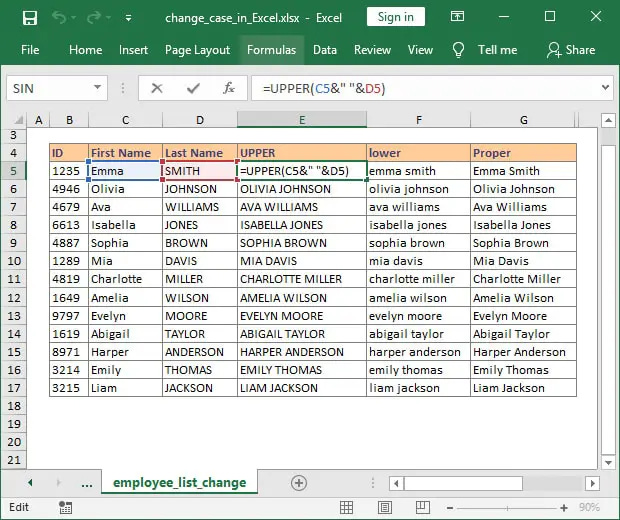
Task: Click the UPPER header cell
Action: click(x=302, y=153)
